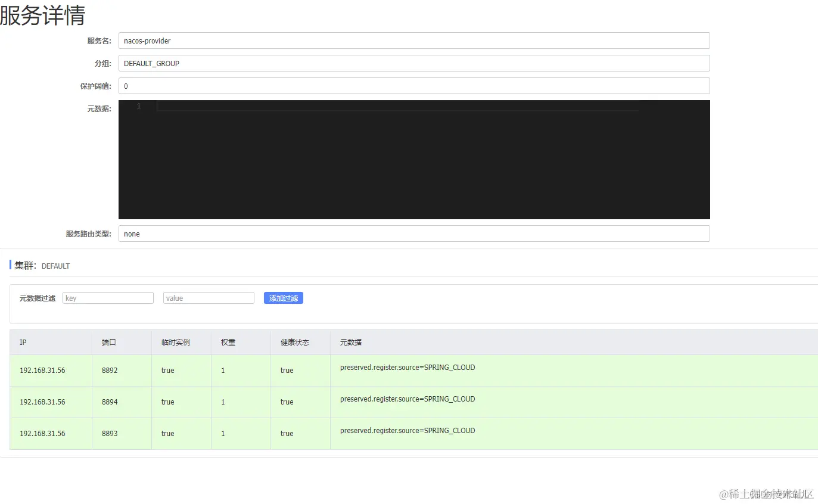The height and width of the screenshot is (504, 818).
Task: Click the metadata text in the 8893 row
Action: (x=408, y=431)
